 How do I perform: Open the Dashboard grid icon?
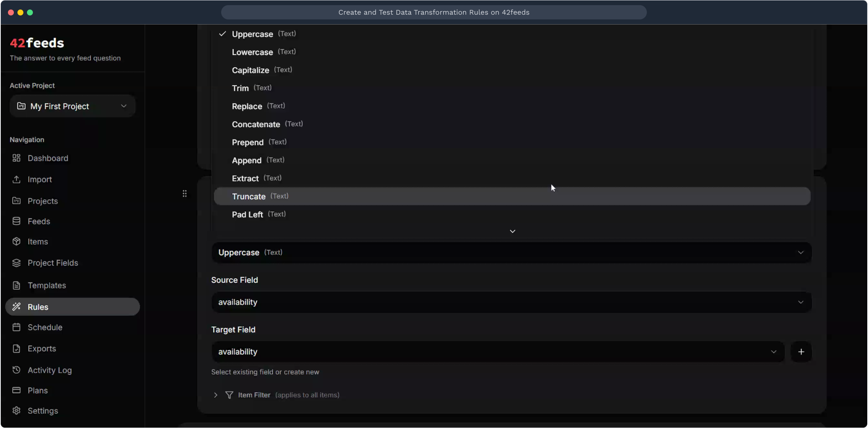point(16,158)
